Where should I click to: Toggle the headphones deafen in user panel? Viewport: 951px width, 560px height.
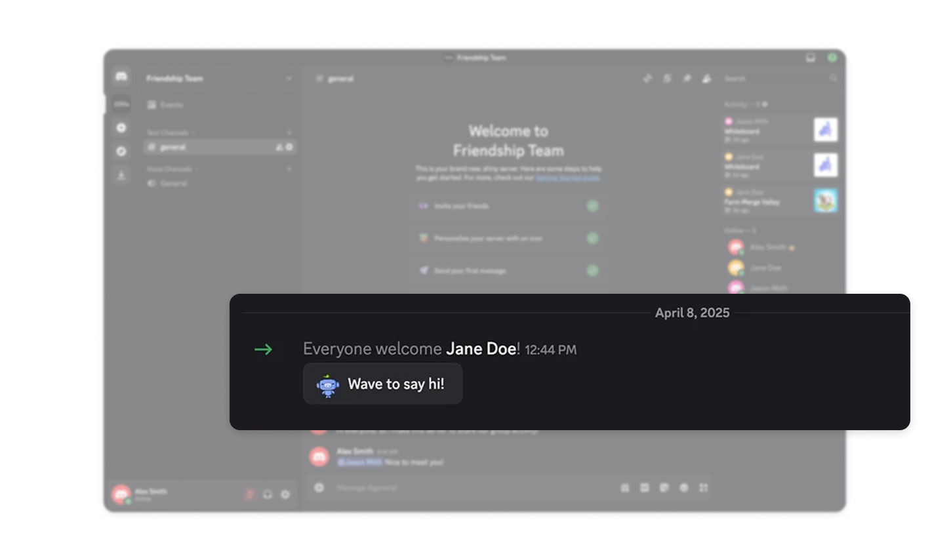click(x=268, y=494)
